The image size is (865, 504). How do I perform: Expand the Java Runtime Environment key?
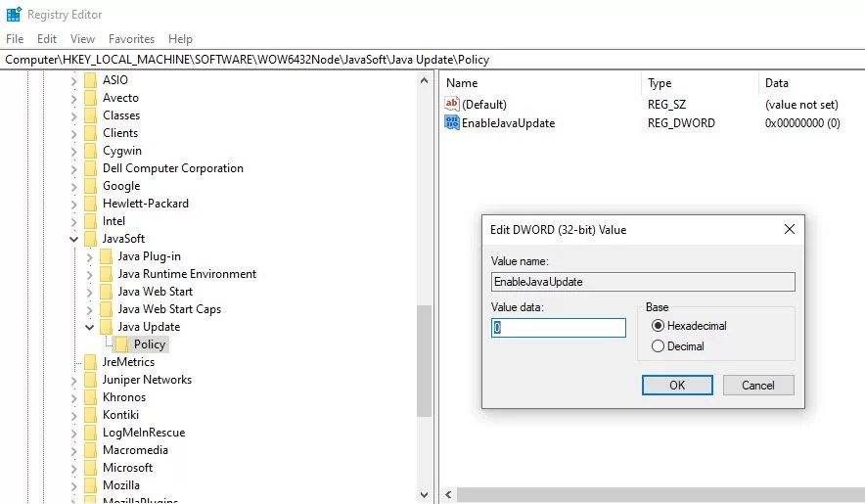coord(89,275)
